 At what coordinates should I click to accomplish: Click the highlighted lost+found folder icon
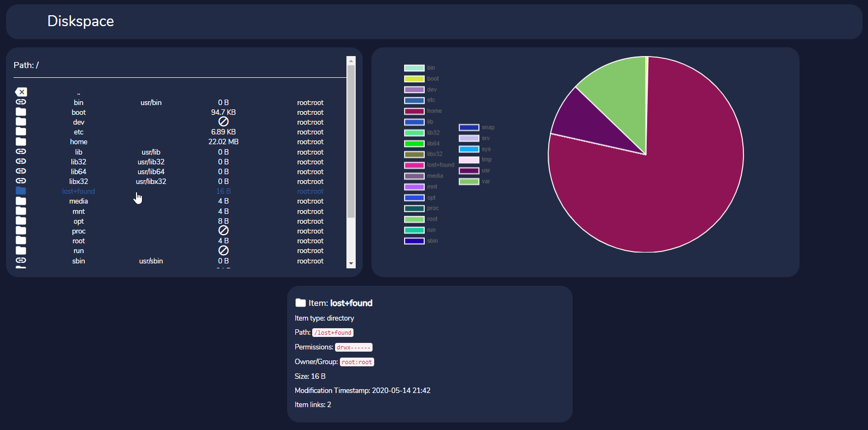pos(21,191)
